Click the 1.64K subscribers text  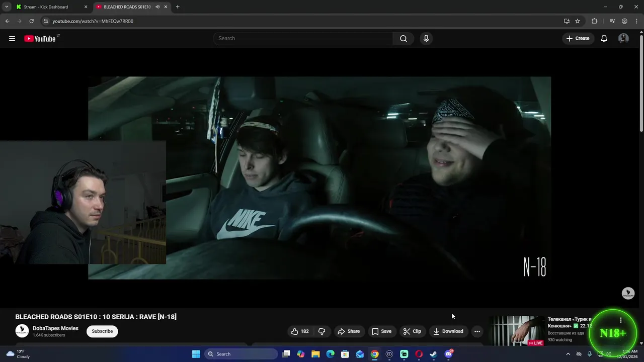[49, 335]
